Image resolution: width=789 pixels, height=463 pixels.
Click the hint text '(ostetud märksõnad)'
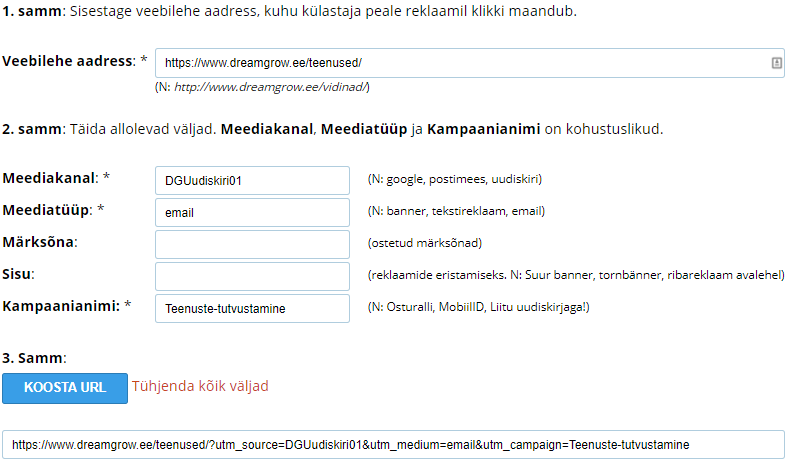point(425,243)
